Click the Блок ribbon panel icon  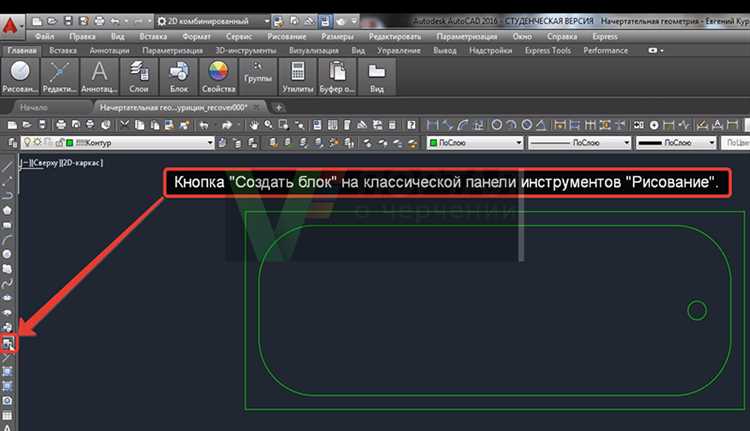click(178, 76)
